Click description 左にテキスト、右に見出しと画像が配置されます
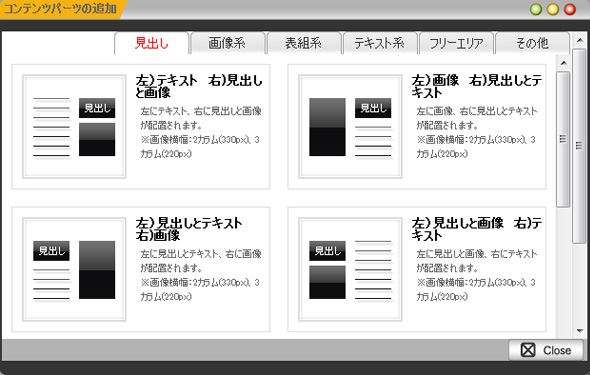Screen dimensions: 590x375 coord(201,118)
